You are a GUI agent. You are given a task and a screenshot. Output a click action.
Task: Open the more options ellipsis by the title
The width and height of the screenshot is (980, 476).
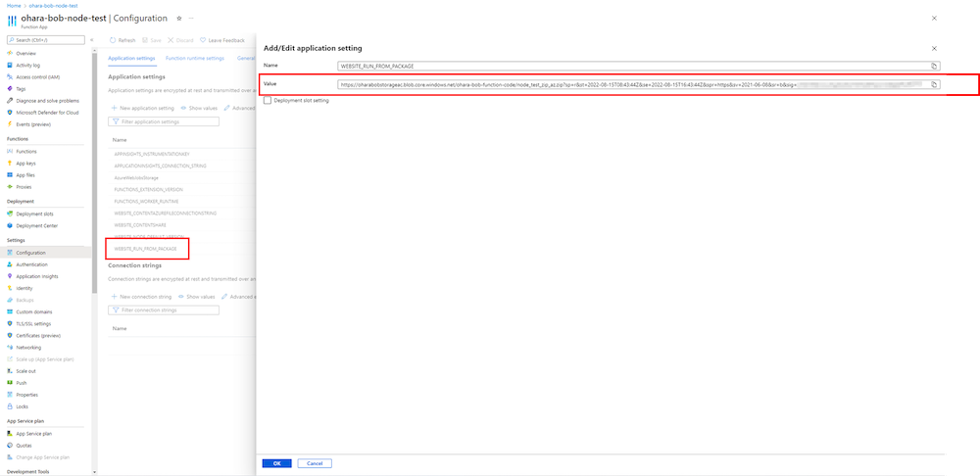click(191, 18)
